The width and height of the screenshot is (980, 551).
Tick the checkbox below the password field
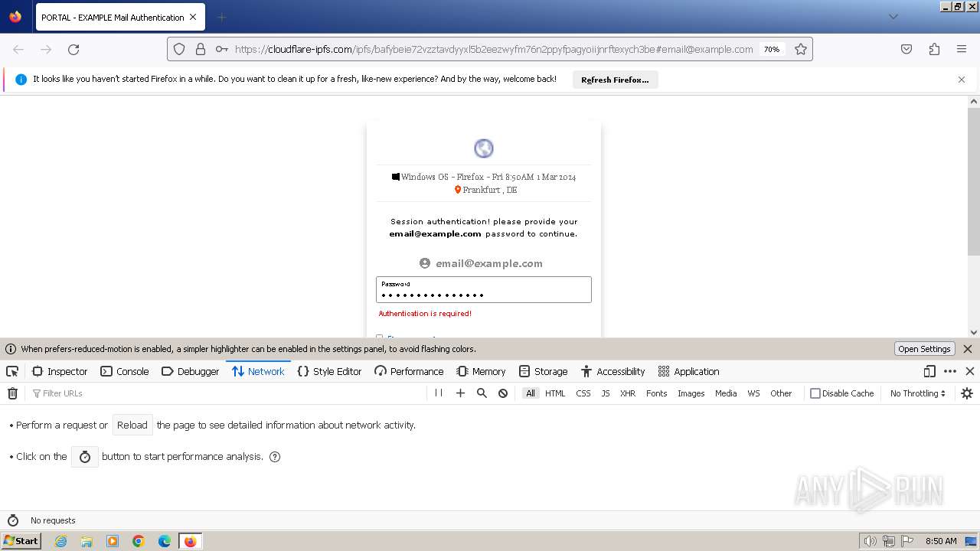pyautogui.click(x=379, y=337)
